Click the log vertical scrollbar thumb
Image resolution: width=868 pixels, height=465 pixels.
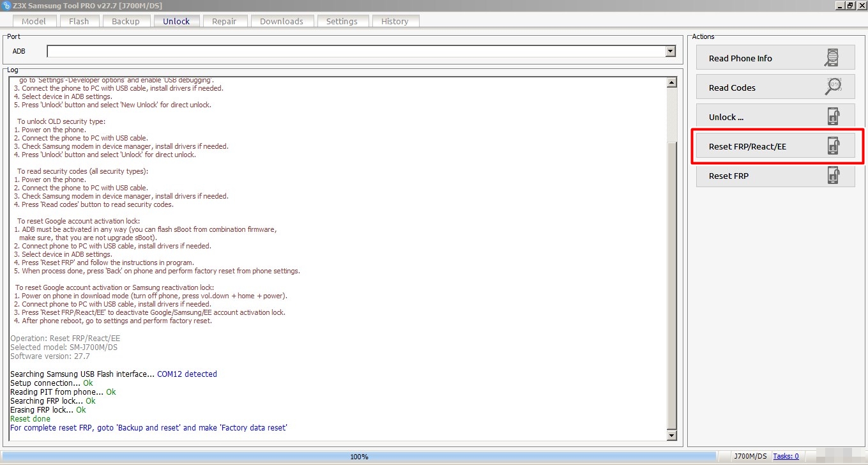tap(671, 284)
